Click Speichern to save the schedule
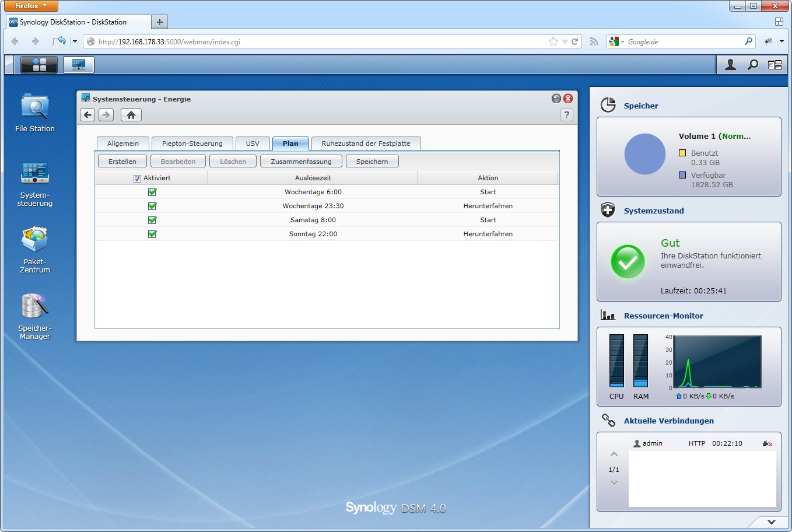792x532 pixels. [x=372, y=162]
